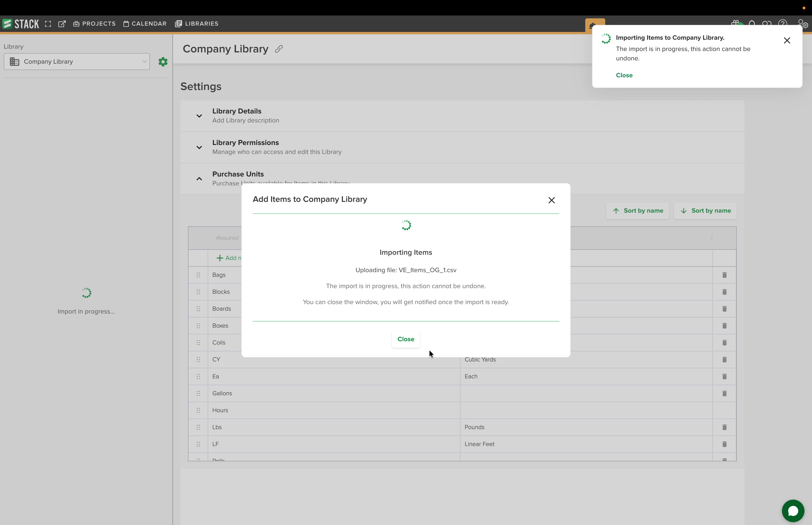The width and height of the screenshot is (812, 525).
Task: Open the Projects menu
Action: click(94, 24)
